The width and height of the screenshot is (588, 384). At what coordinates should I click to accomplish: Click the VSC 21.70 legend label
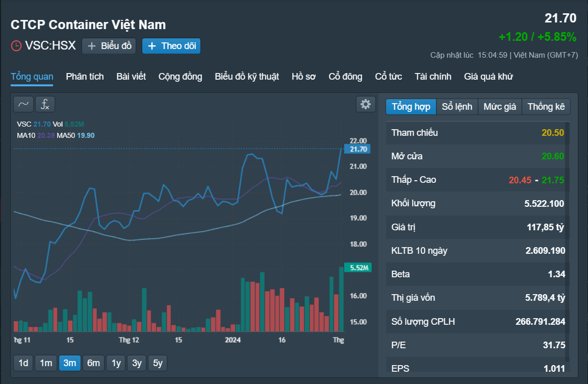pos(33,124)
